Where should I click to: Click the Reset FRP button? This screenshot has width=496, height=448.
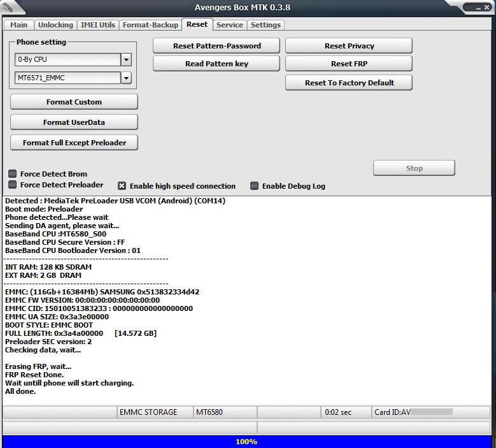tap(349, 64)
